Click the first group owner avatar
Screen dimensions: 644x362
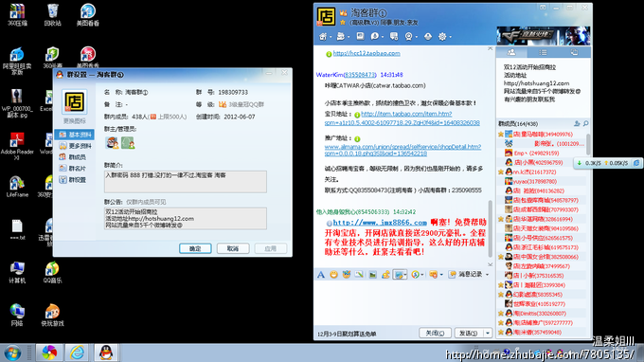(112, 142)
